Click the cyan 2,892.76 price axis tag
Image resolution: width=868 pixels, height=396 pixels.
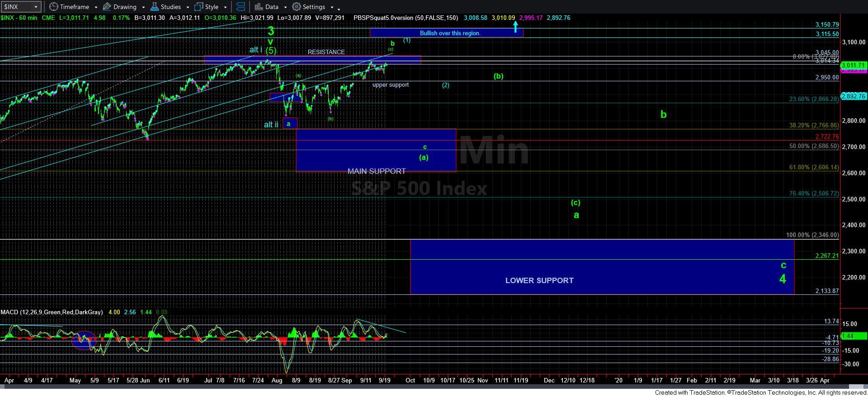853,96
